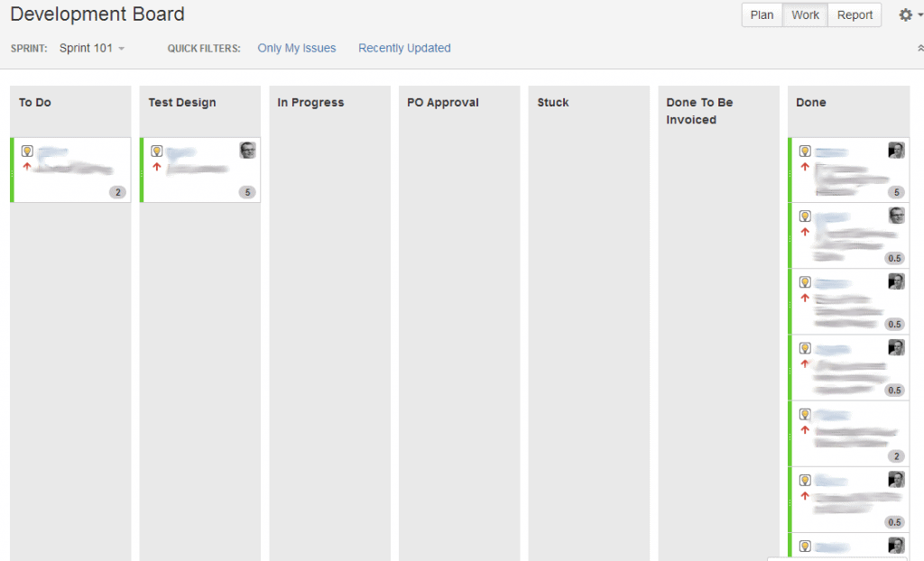Click red priority arrow on third Done card
Screen dimensions: 924x561
805,299
